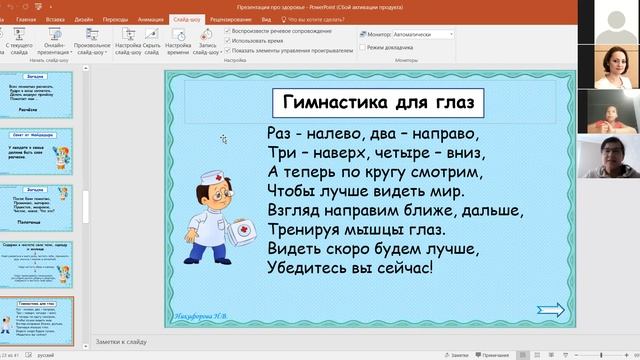Image resolution: width=640 pixels, height=360 pixels.
Task: Start slideshow from status bar icon
Action: point(565,355)
